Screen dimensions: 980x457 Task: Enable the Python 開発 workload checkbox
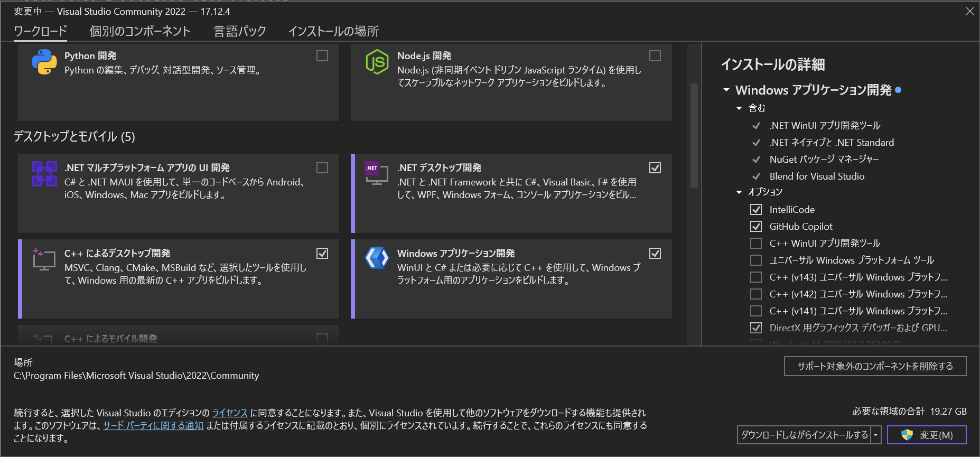click(322, 56)
